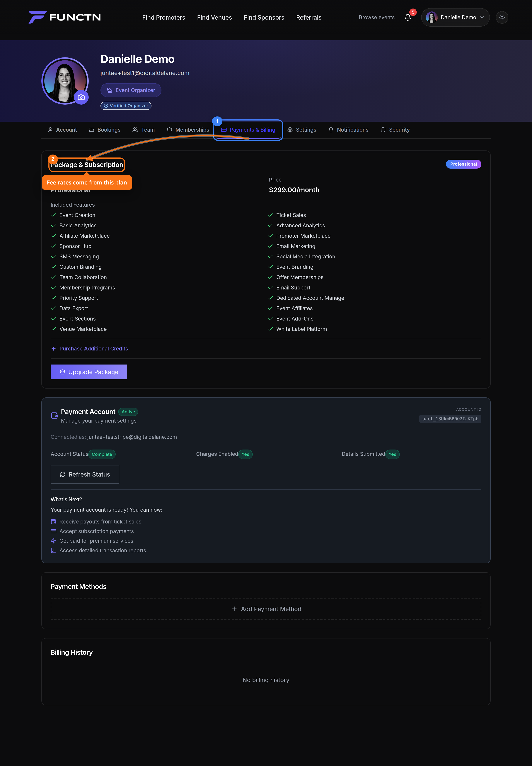The height and width of the screenshot is (766, 532).
Task: Click the Professional plan badge
Action: [463, 164]
